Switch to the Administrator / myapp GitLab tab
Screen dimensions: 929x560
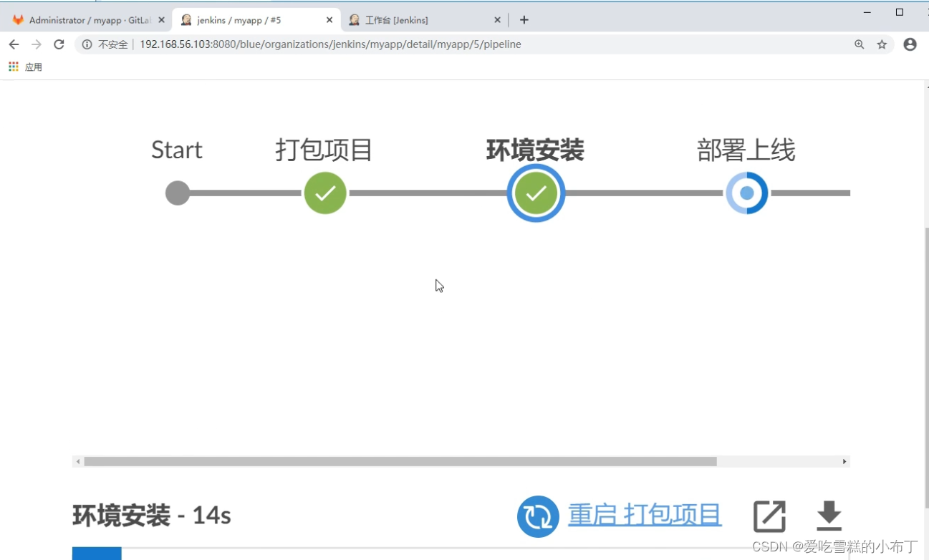tap(88, 20)
